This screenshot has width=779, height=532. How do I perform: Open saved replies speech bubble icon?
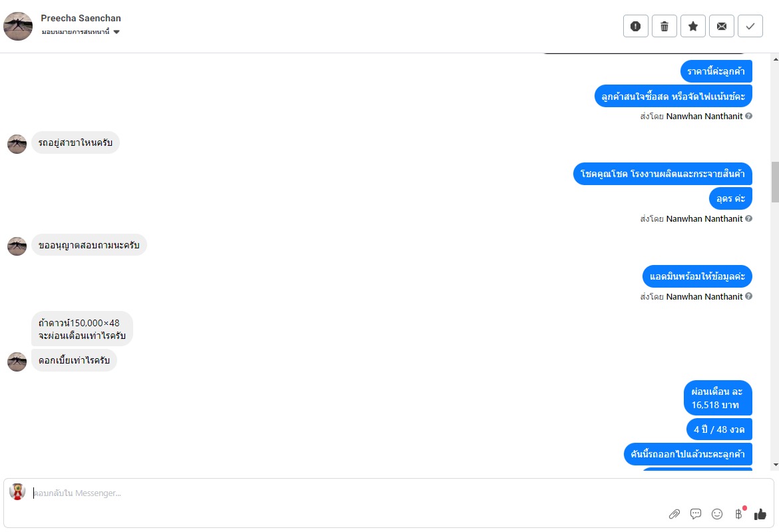pos(696,514)
